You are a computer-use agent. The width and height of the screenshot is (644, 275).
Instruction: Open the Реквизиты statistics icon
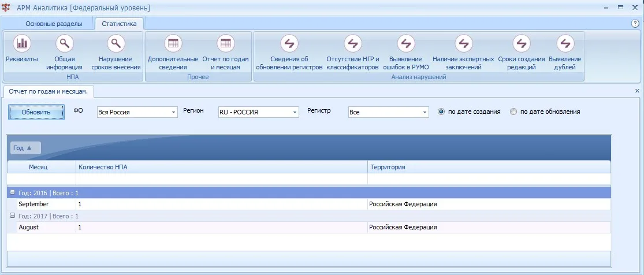pyautogui.click(x=22, y=43)
